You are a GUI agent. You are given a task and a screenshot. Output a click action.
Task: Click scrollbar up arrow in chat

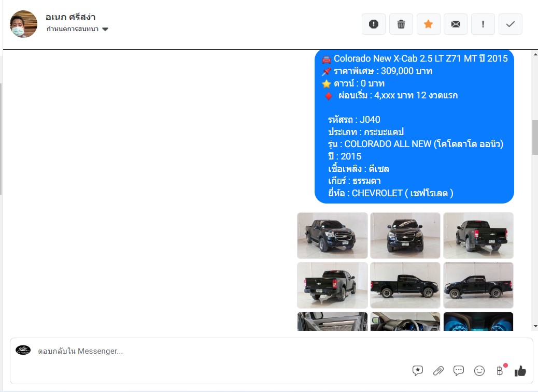click(x=535, y=54)
